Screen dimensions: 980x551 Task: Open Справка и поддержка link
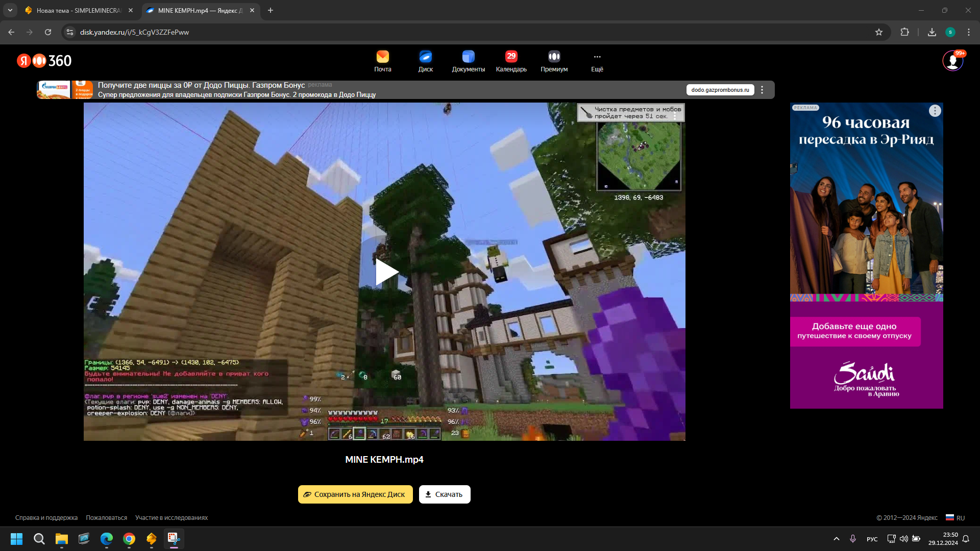click(x=46, y=518)
